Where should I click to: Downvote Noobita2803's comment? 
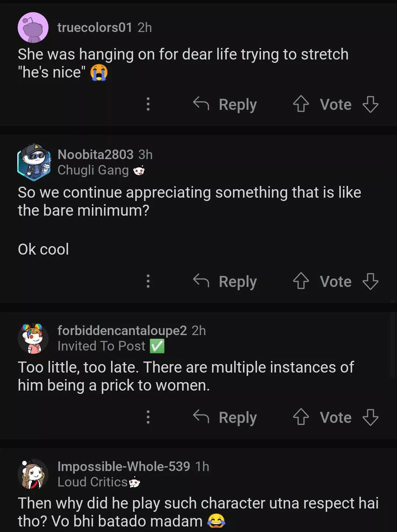[370, 281]
